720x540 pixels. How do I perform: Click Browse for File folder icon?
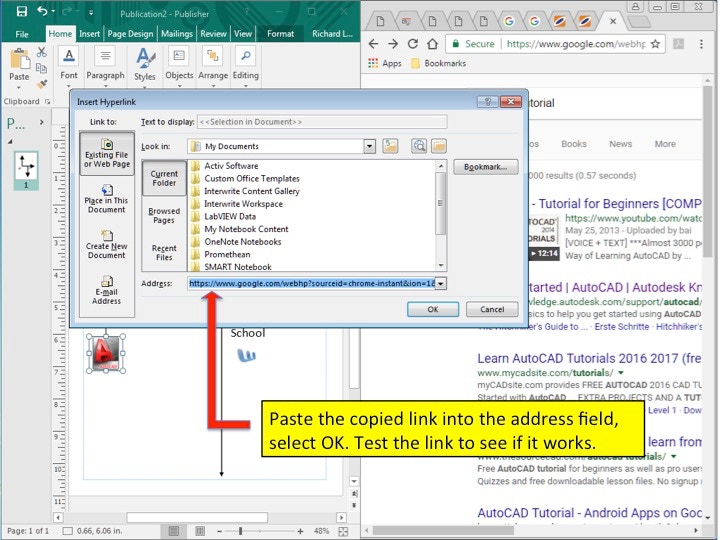tap(439, 146)
